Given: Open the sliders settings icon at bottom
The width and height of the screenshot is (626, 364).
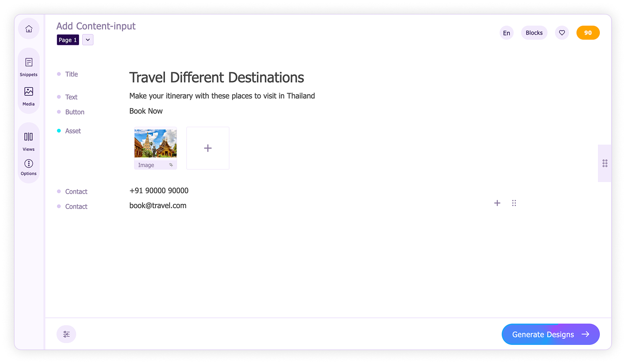Looking at the screenshot, I should tap(66, 334).
